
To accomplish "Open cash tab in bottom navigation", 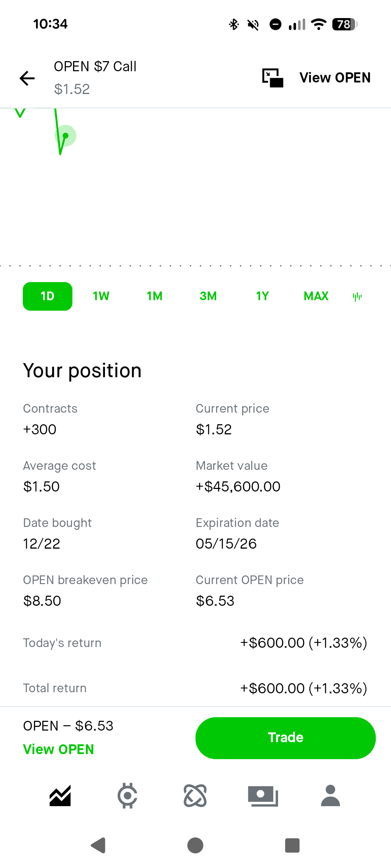I will point(263,796).
